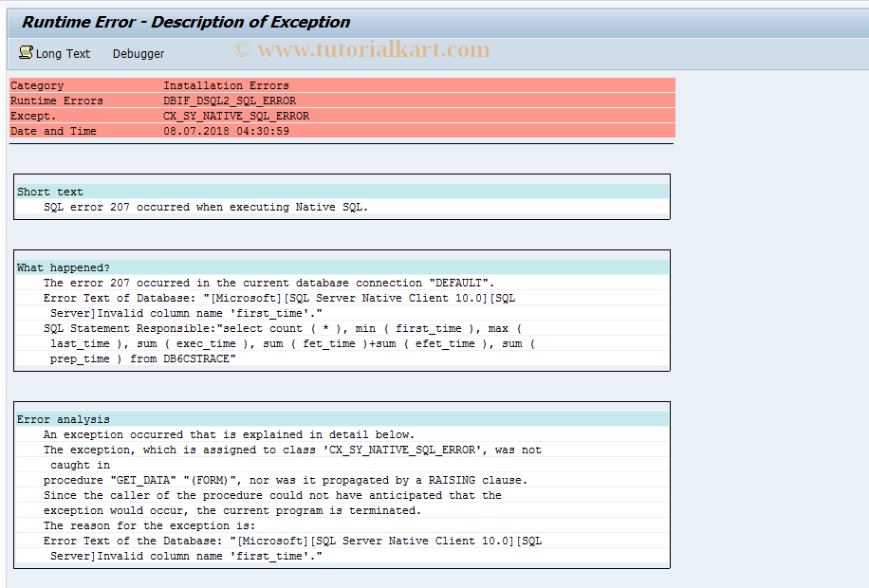Select the 'Short text' section heading

pyautogui.click(x=50, y=192)
